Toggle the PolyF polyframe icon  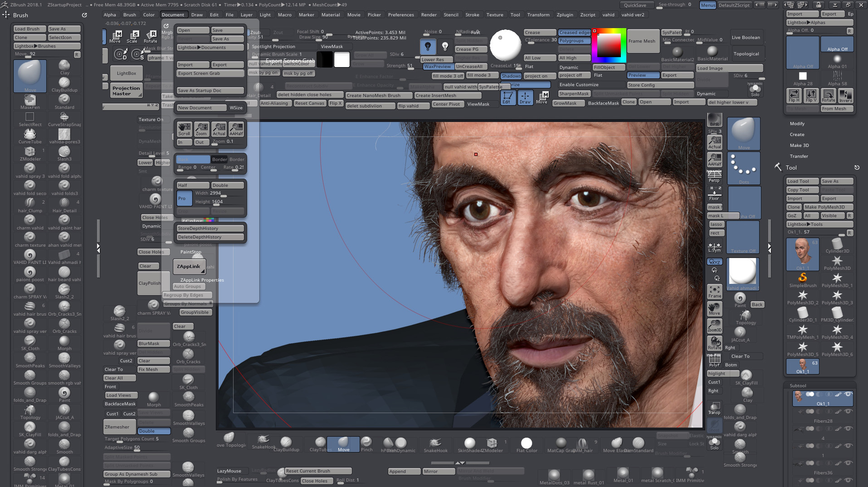(715, 360)
